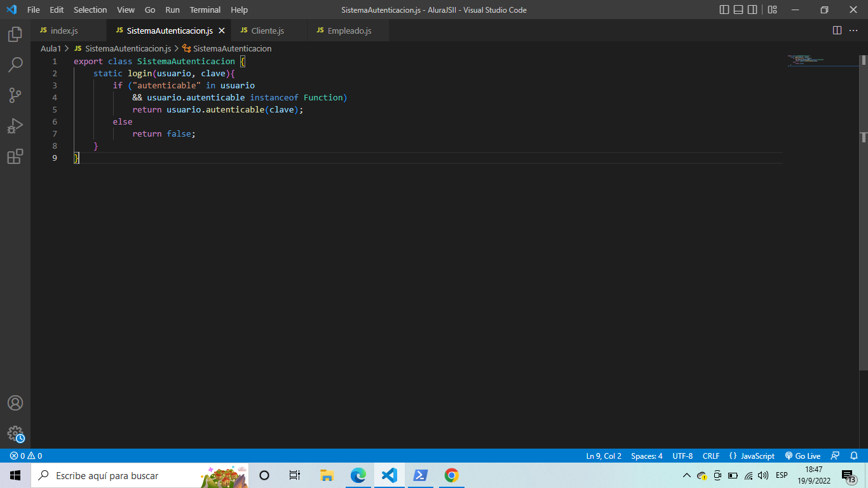This screenshot has height=488, width=868.
Task: Open errors and warnings status indicator
Action: click(26, 456)
